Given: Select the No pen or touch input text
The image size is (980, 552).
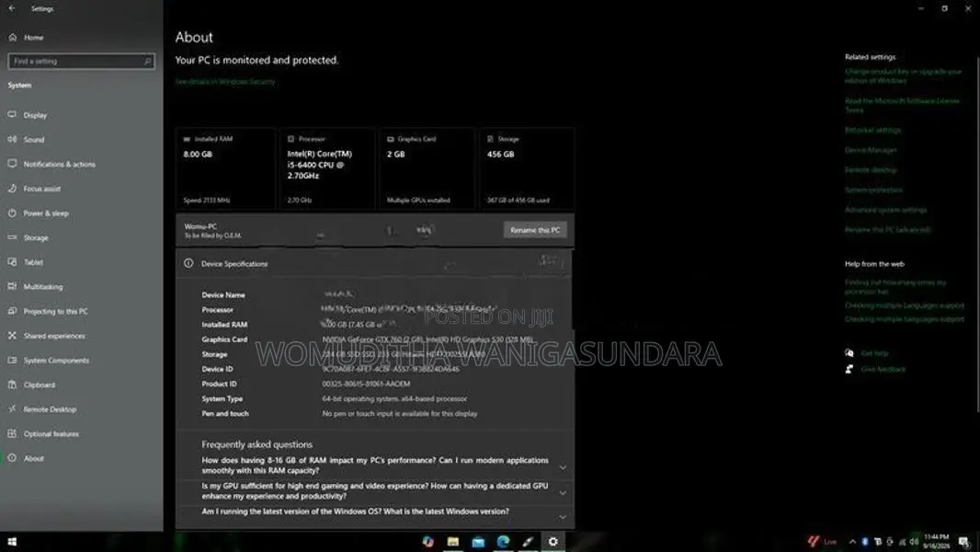Looking at the screenshot, I should 399,414.
